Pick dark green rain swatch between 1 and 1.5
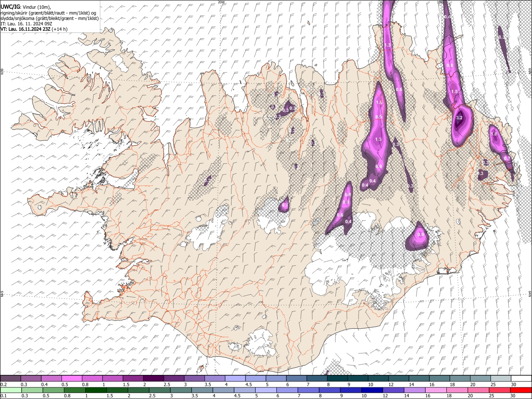This screenshot has height=399, width=532. coord(96,390)
